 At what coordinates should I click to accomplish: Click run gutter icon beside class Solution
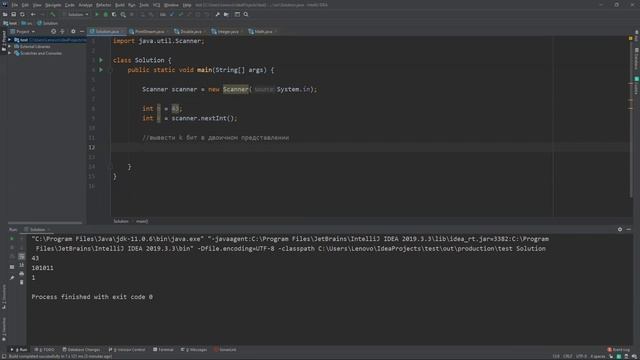101,60
